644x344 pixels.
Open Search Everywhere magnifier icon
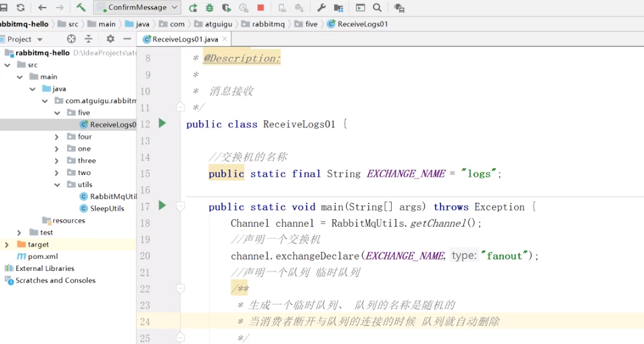[x=377, y=7]
